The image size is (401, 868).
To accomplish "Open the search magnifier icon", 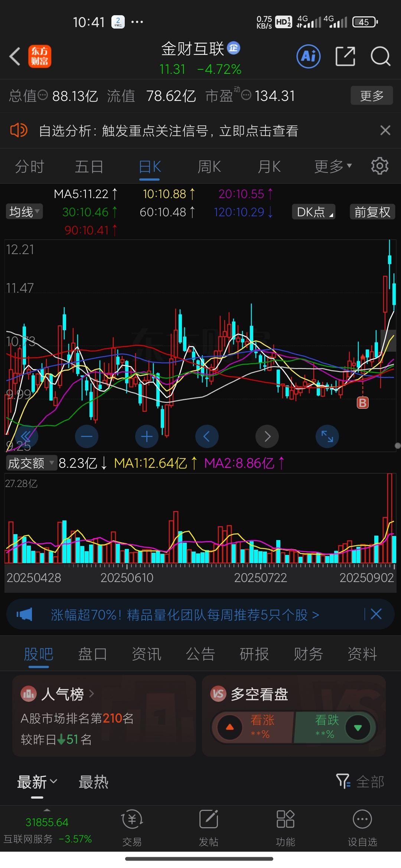I will (381, 56).
